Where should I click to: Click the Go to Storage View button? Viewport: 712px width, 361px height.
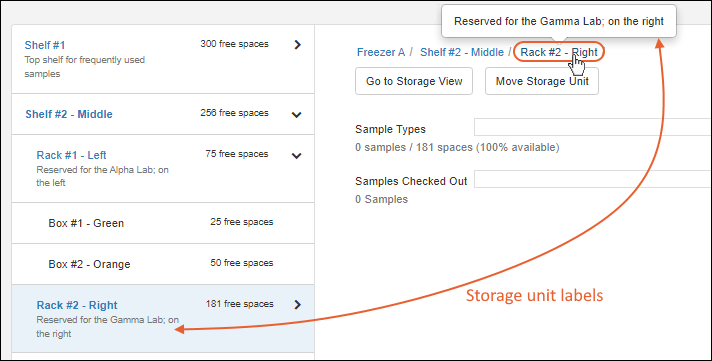click(414, 81)
